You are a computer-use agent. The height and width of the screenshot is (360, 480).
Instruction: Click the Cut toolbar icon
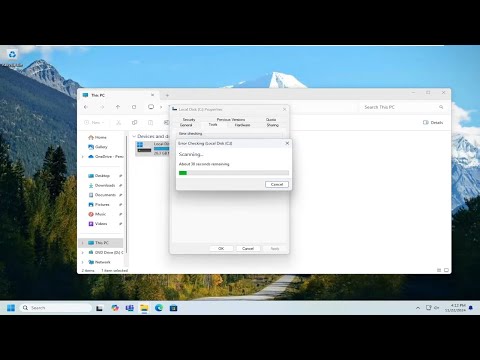point(118,123)
